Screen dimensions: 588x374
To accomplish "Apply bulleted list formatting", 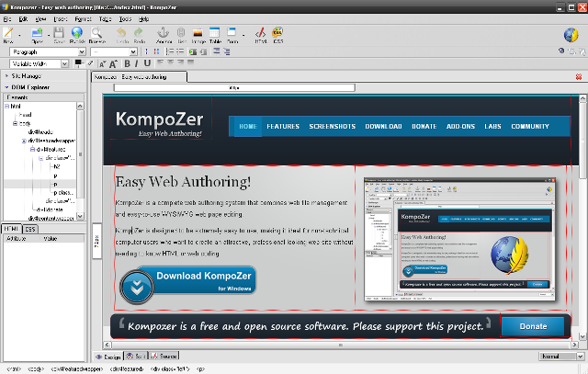I will tap(180, 51).
